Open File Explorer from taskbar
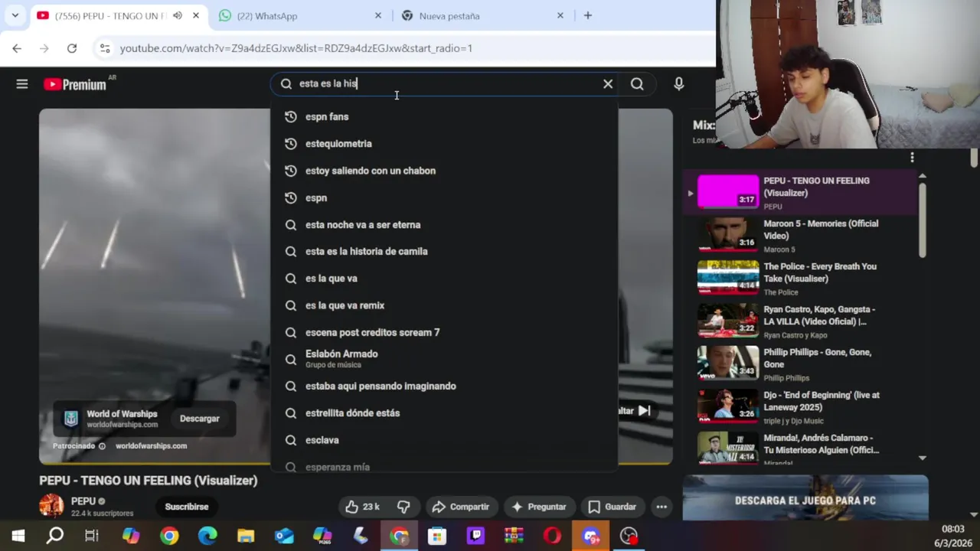The width and height of the screenshot is (980, 551). tap(246, 536)
